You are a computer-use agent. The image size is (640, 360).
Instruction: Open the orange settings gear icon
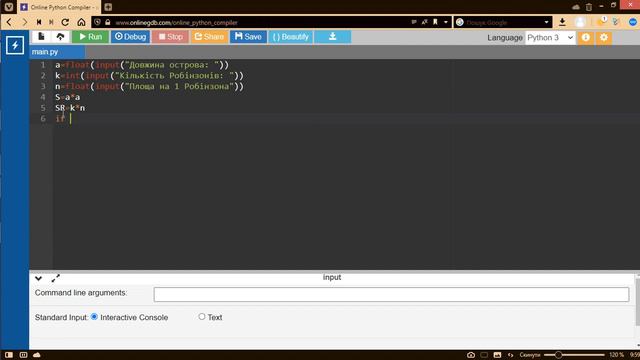604,38
